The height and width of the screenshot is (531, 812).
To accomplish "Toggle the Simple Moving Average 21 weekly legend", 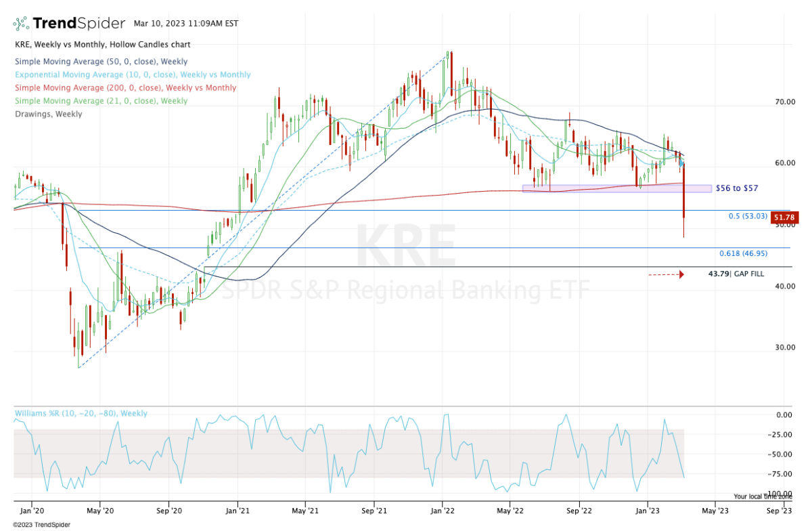I will [x=100, y=101].
